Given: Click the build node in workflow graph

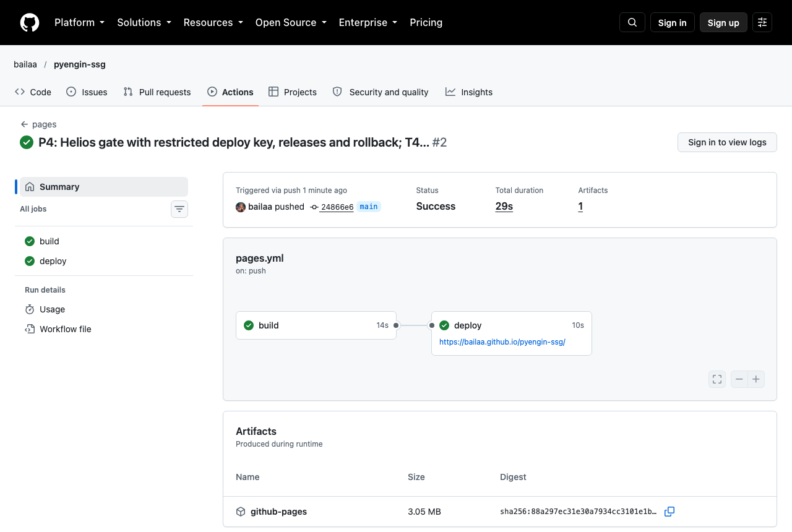Looking at the screenshot, I should 316,325.
